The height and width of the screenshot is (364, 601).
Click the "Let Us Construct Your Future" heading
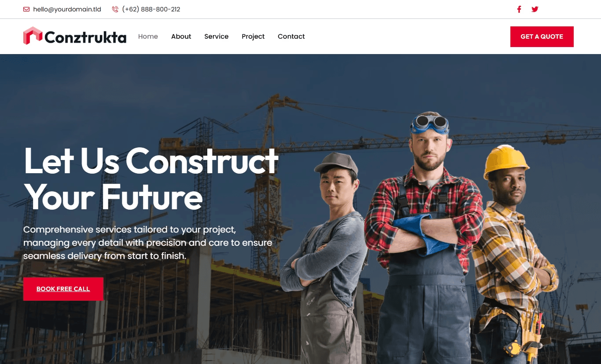point(151,179)
